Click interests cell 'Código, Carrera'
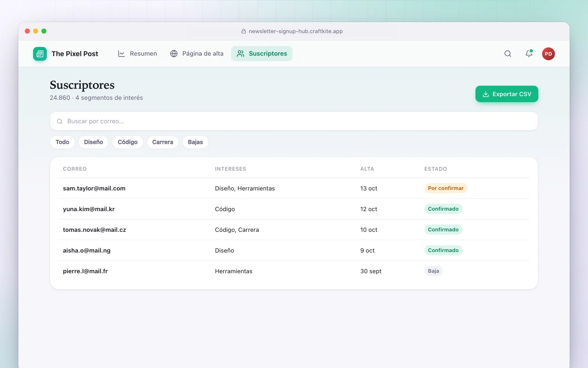Viewport: 588px width, 368px height. click(x=237, y=230)
